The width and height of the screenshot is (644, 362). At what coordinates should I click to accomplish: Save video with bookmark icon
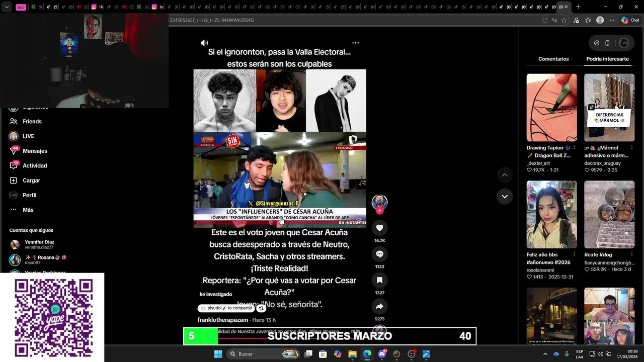point(379,280)
